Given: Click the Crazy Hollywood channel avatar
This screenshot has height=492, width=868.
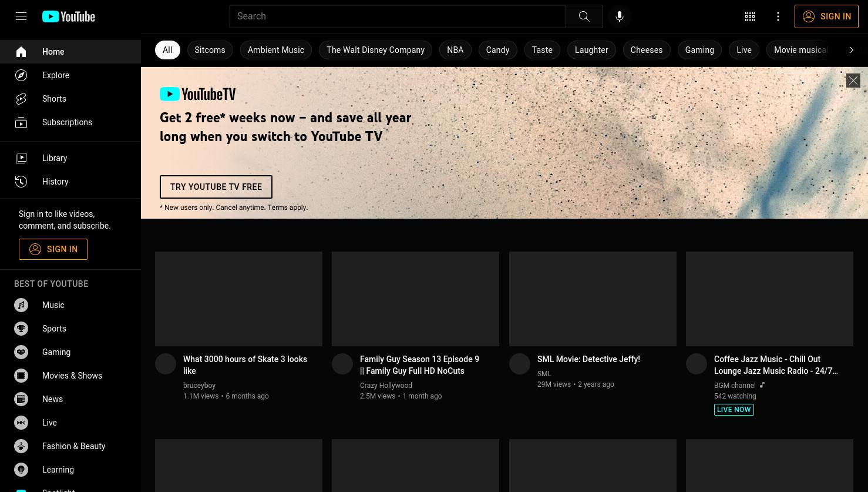Looking at the screenshot, I should [342, 364].
